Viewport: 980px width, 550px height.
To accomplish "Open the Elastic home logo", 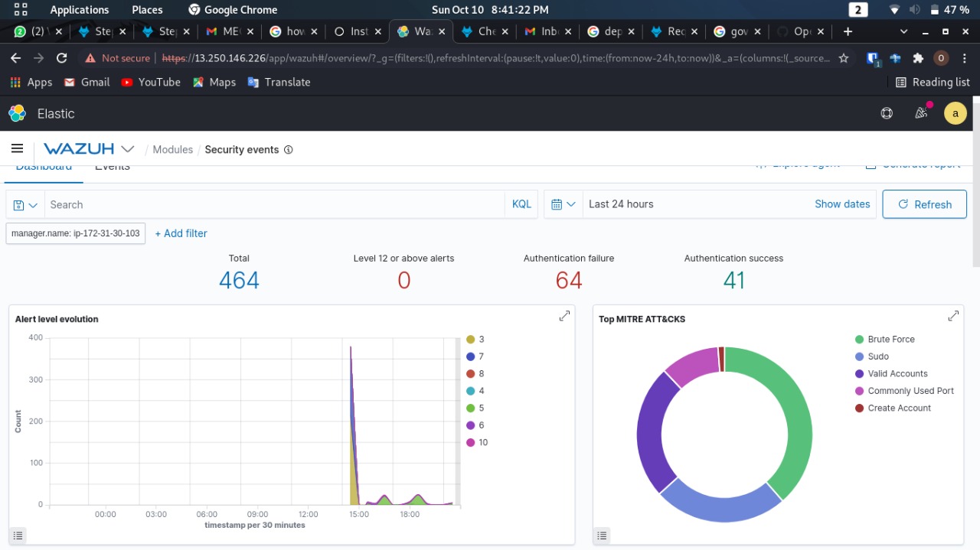I will point(17,113).
